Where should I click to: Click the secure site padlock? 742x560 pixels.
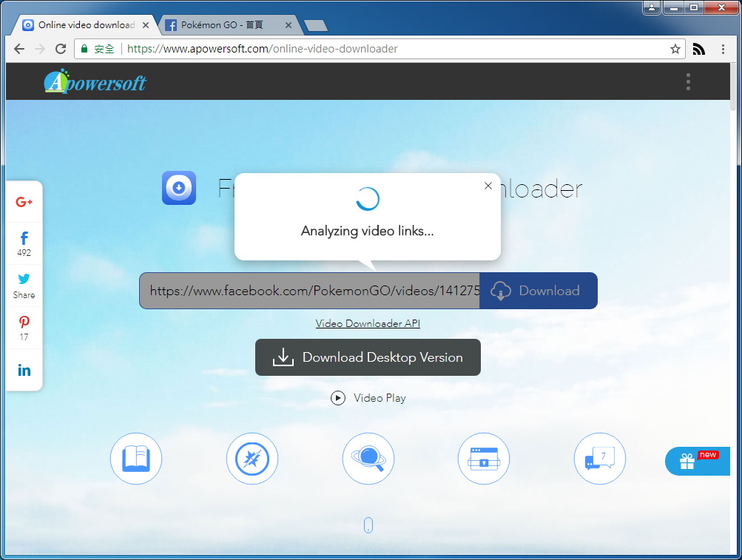[84, 49]
